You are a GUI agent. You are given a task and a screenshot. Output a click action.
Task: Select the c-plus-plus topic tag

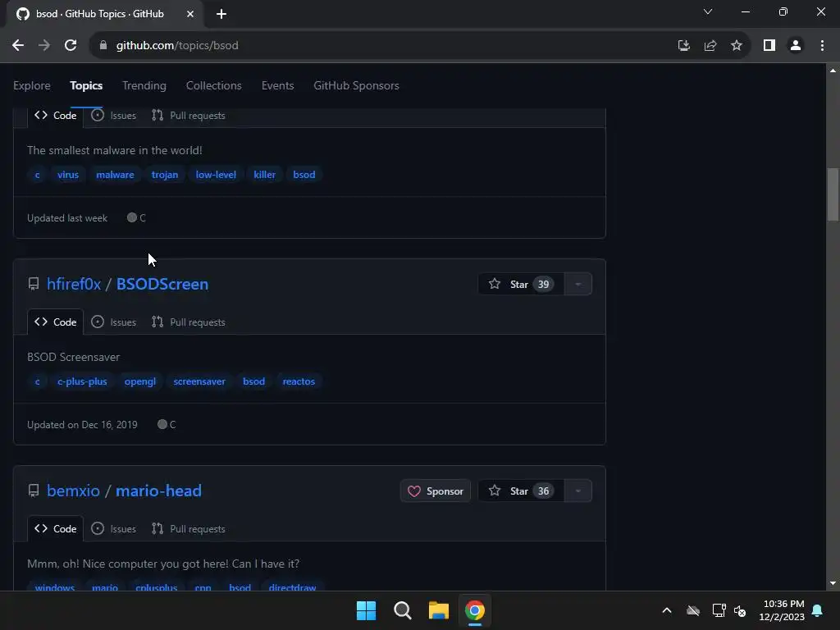(x=82, y=381)
